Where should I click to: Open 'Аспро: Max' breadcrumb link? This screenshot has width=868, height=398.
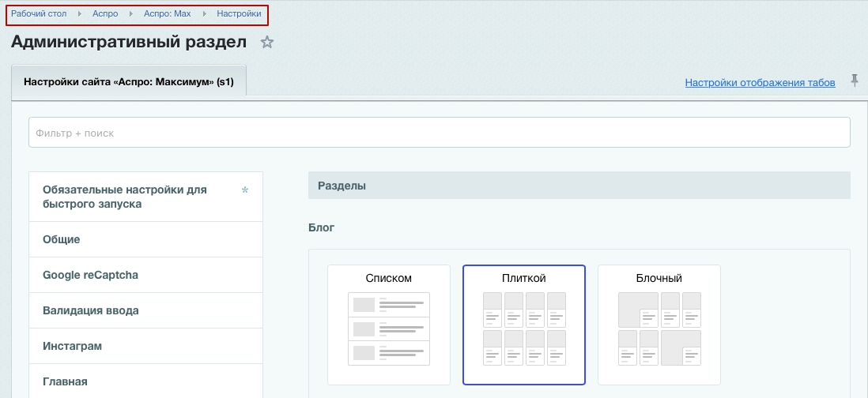tap(167, 14)
